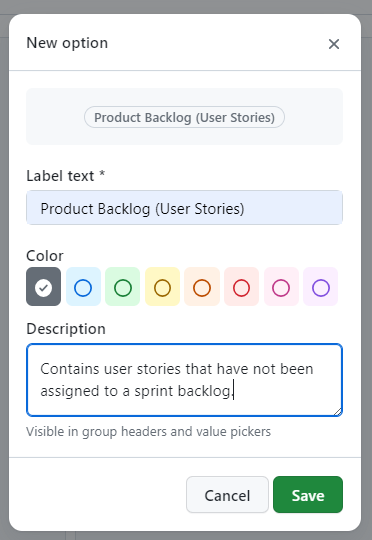This screenshot has width=372, height=540.
Task: Cancel creating the new option
Action: pos(227,495)
